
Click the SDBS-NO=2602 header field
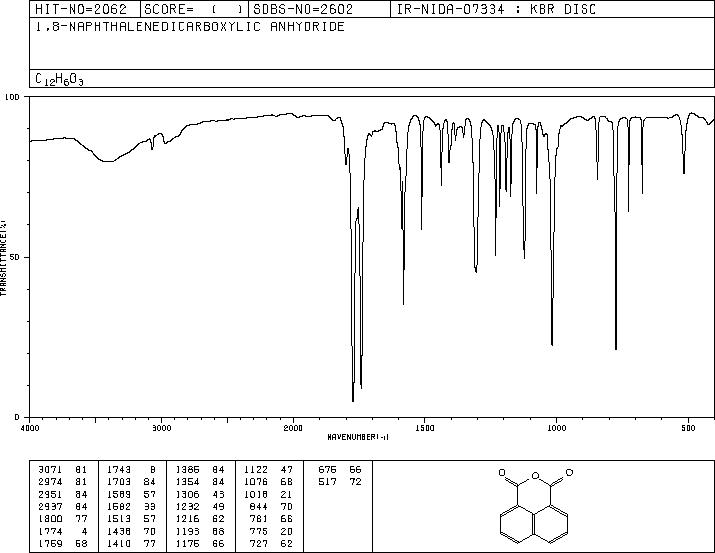click(x=319, y=9)
